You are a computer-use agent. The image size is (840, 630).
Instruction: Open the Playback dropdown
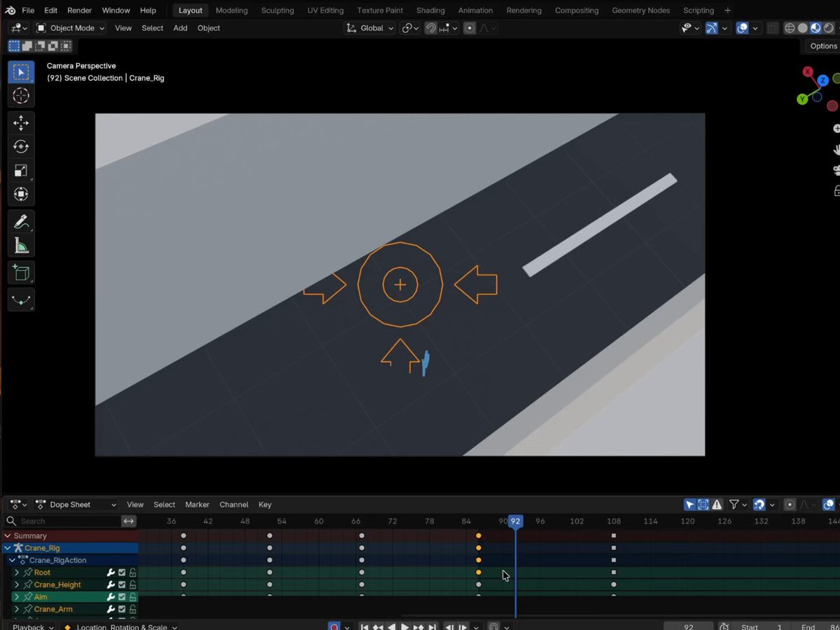click(32, 627)
